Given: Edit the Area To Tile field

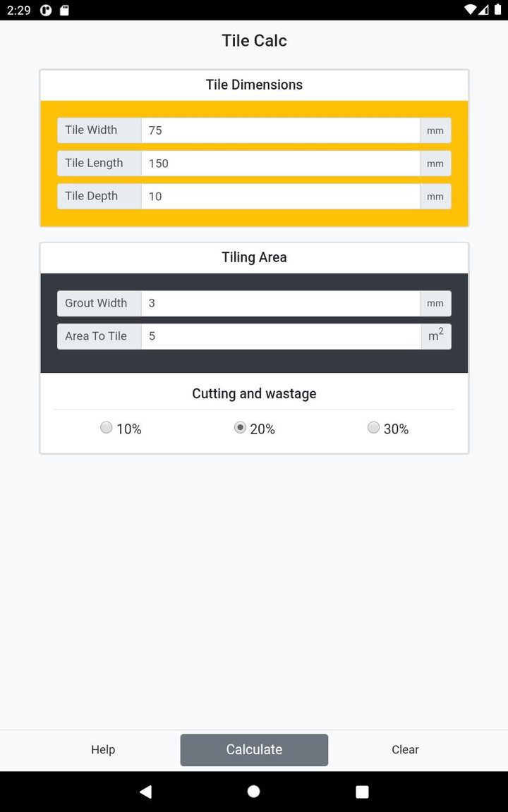Looking at the screenshot, I should (280, 336).
